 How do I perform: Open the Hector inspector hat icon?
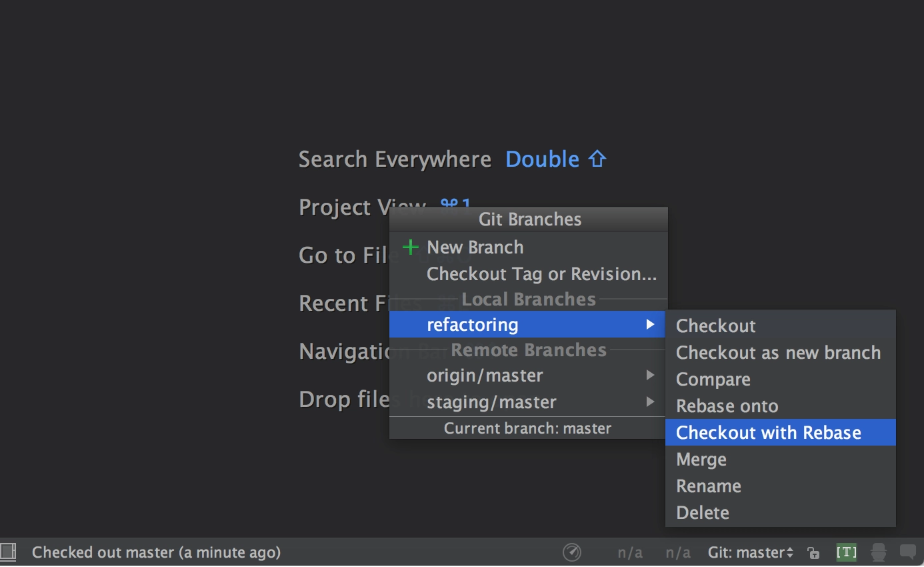(x=879, y=552)
